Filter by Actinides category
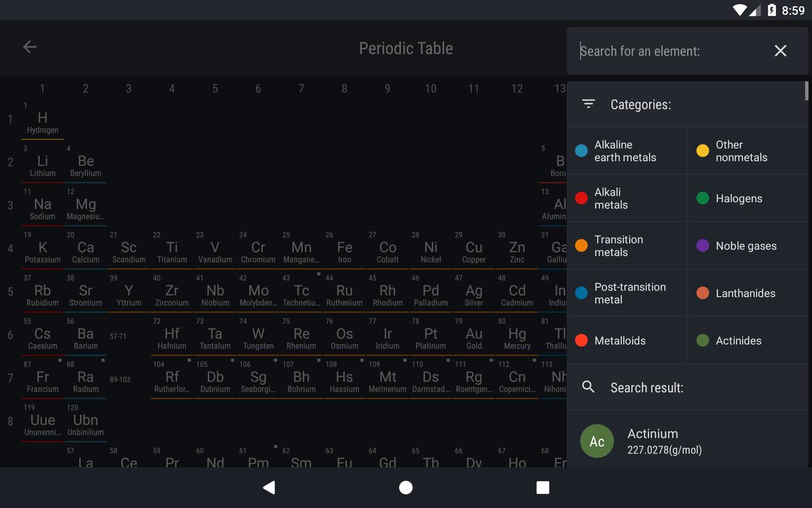 pos(748,340)
